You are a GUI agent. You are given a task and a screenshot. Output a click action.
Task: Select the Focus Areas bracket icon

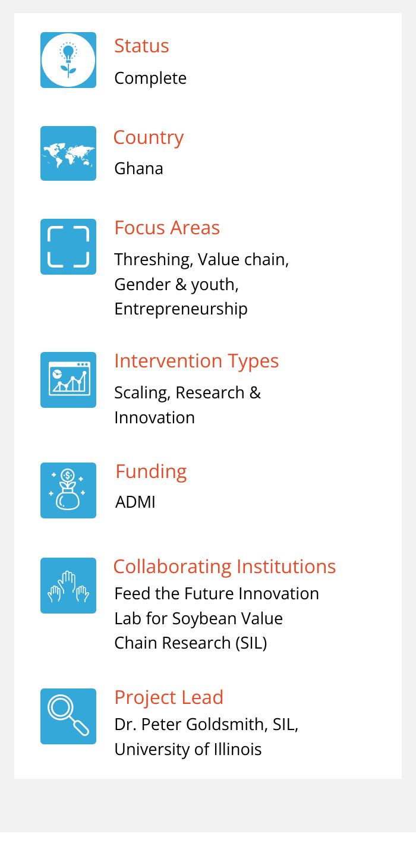point(68,247)
